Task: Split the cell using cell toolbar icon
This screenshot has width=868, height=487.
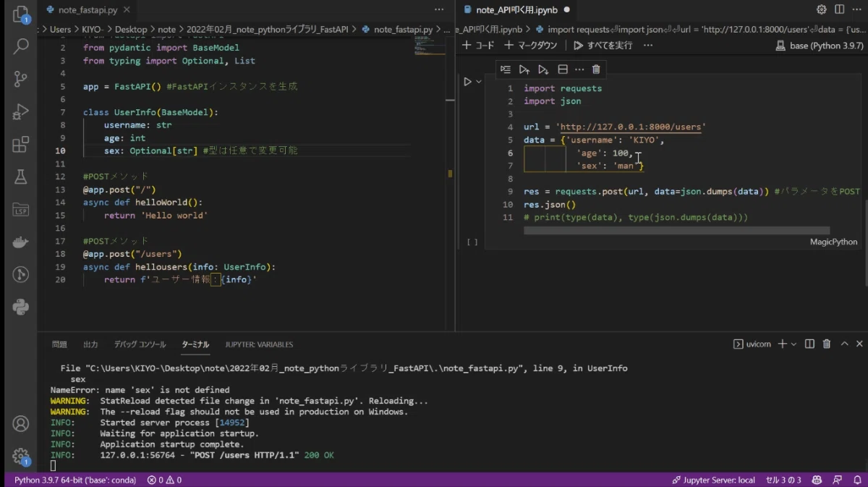Action: pyautogui.click(x=562, y=69)
